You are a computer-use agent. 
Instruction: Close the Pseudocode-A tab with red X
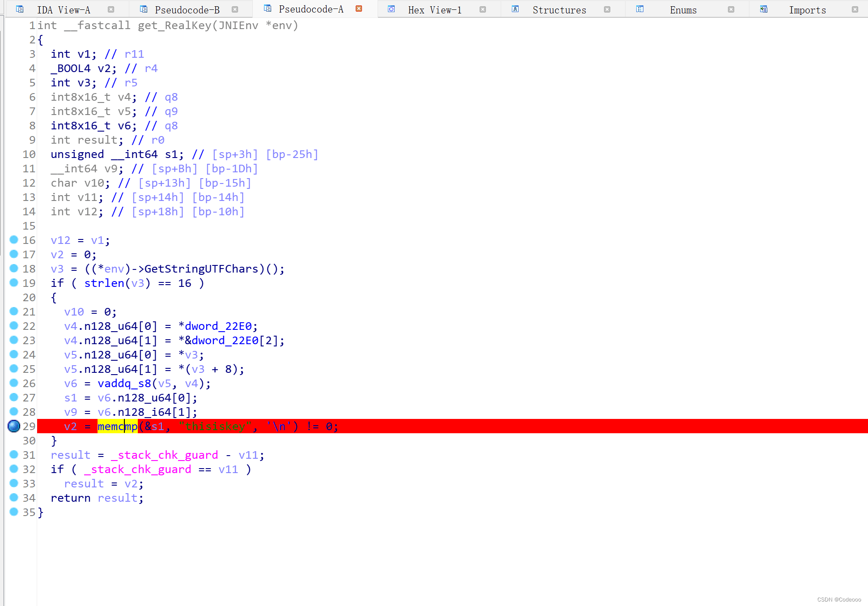point(359,9)
